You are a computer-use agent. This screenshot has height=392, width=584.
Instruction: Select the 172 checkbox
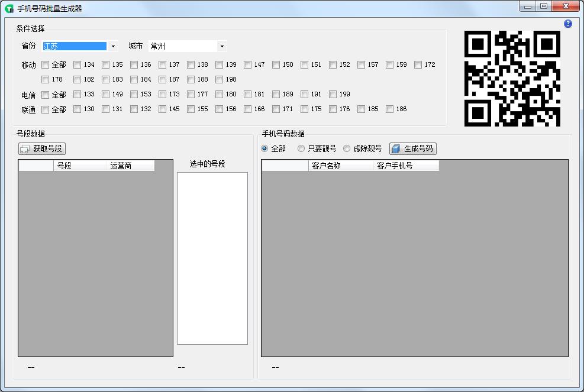point(418,65)
